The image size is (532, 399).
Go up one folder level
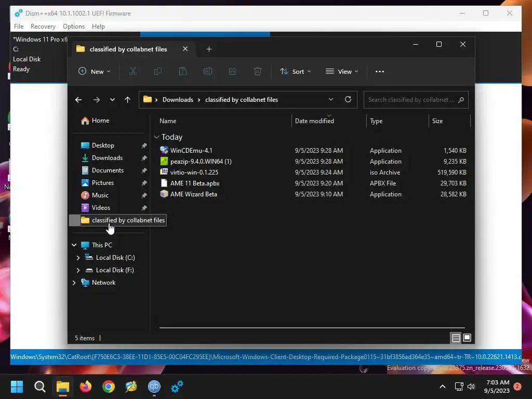(128, 100)
